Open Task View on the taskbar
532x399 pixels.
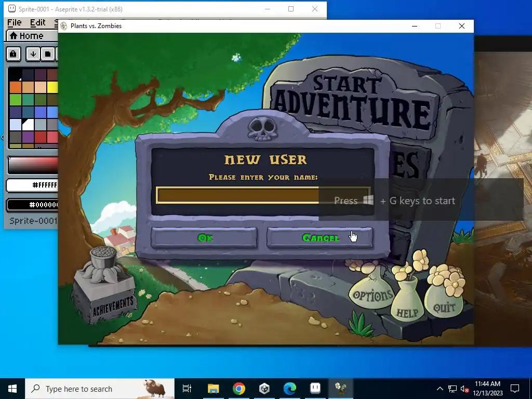[x=187, y=389]
